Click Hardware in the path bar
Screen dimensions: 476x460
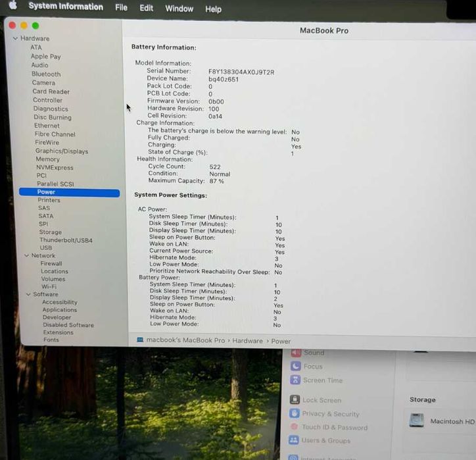click(247, 341)
